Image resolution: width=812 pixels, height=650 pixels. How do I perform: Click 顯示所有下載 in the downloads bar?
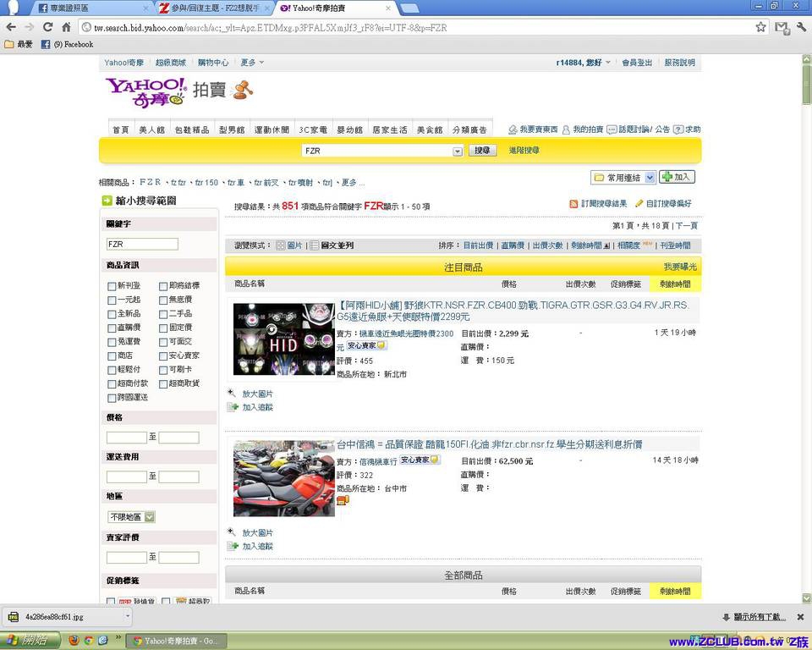click(760, 617)
